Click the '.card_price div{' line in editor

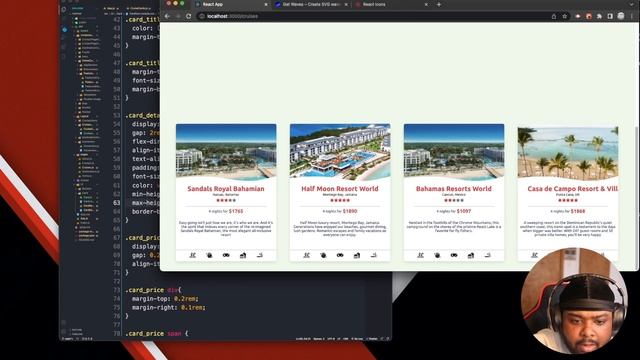click(153, 290)
